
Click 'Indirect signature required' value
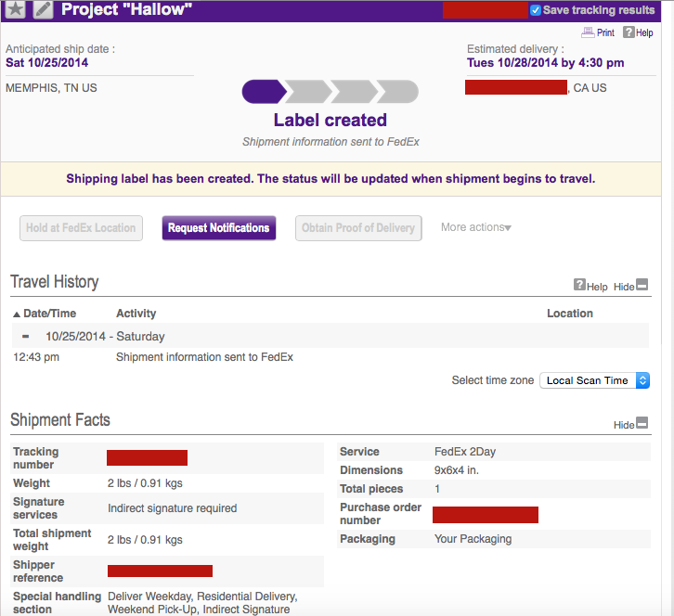coord(172,508)
